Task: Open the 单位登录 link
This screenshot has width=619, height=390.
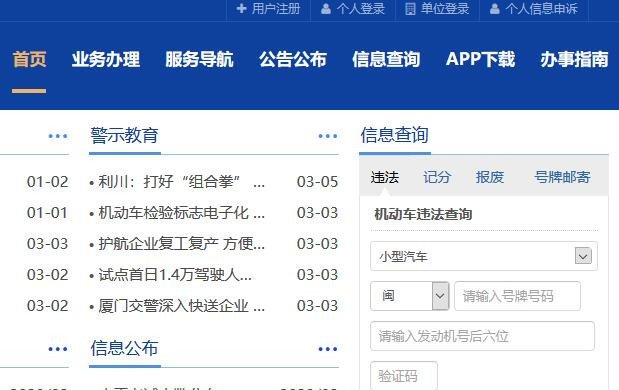Action: pyautogui.click(x=445, y=9)
